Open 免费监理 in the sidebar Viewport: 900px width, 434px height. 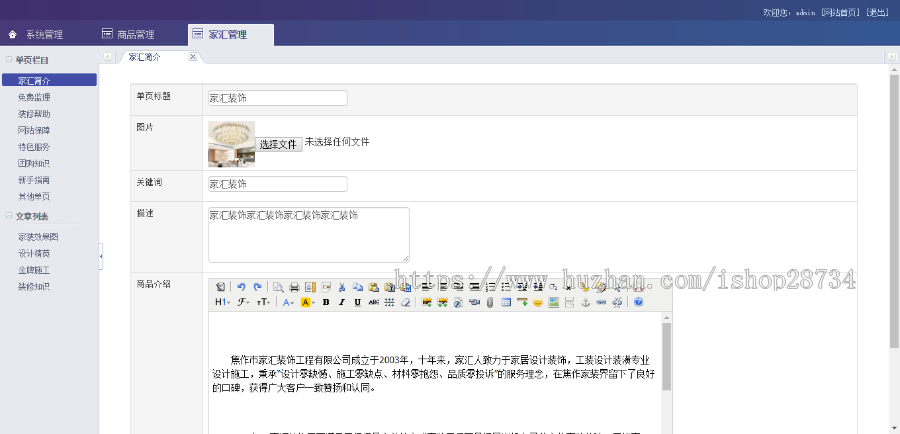click(x=34, y=97)
